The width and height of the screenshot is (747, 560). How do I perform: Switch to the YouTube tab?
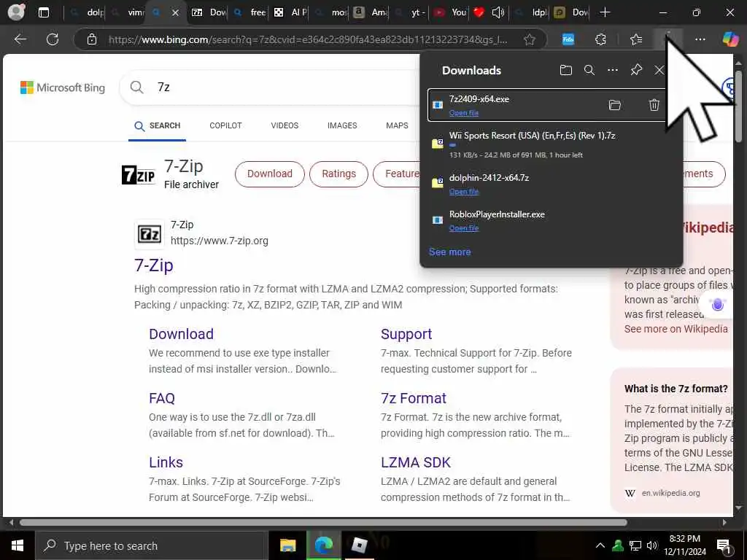point(450,12)
